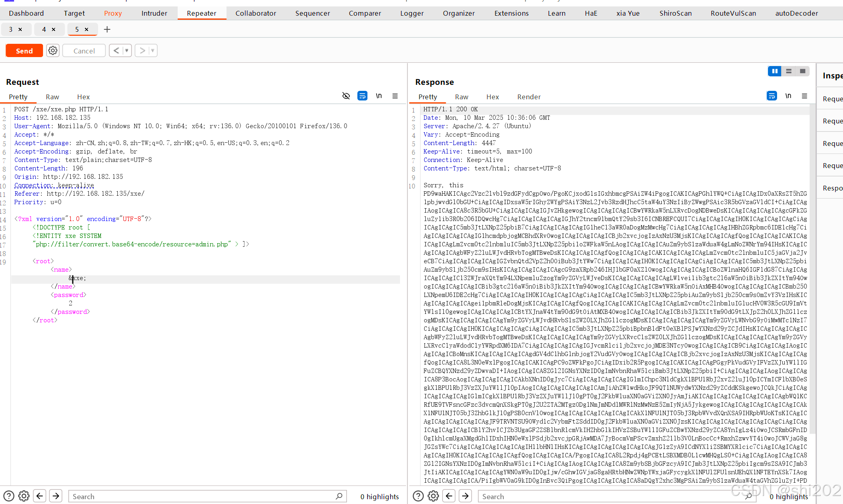Toggle word wrap icon in Request panel
Screen dimensions: 843x504
click(x=362, y=96)
